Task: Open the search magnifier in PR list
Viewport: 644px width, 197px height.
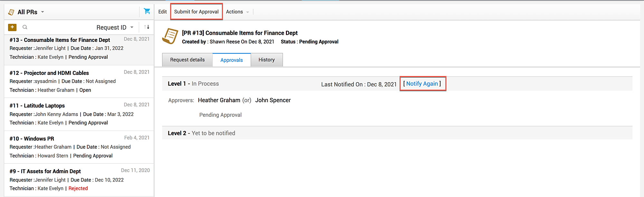Action: tap(25, 27)
